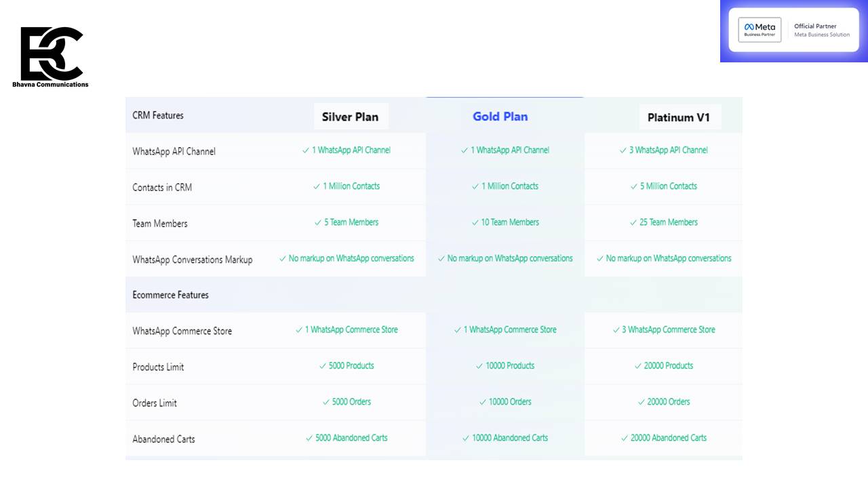
Task: Click checkmark beside 10 Team Members
Action: [x=475, y=222]
